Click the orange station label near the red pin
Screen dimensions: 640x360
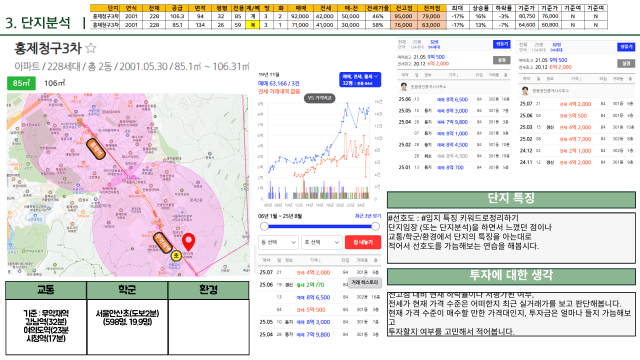click(x=163, y=242)
